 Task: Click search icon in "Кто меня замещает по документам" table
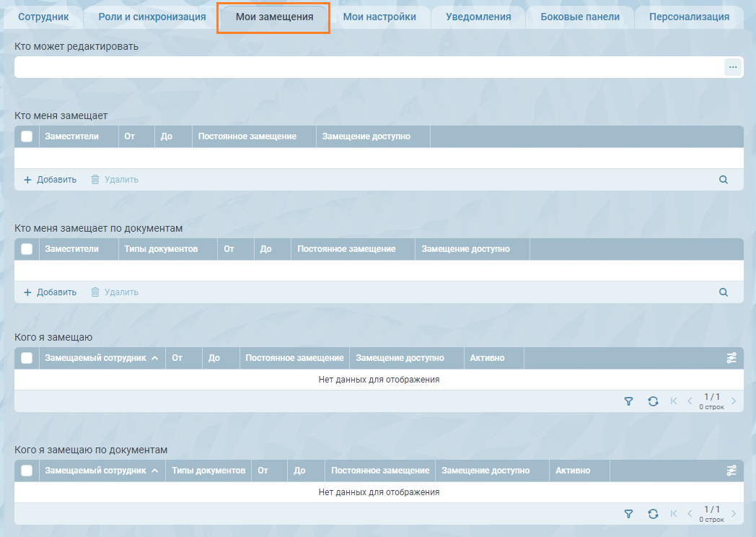(x=724, y=292)
